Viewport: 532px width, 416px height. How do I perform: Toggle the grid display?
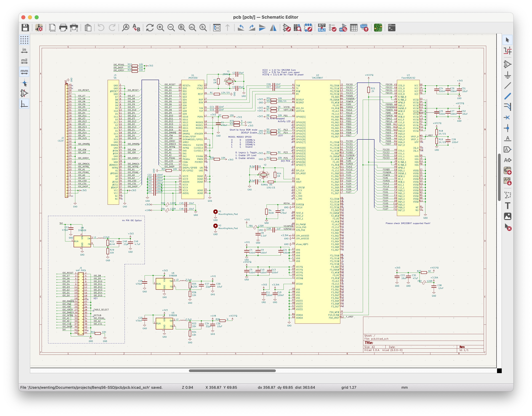click(24, 40)
